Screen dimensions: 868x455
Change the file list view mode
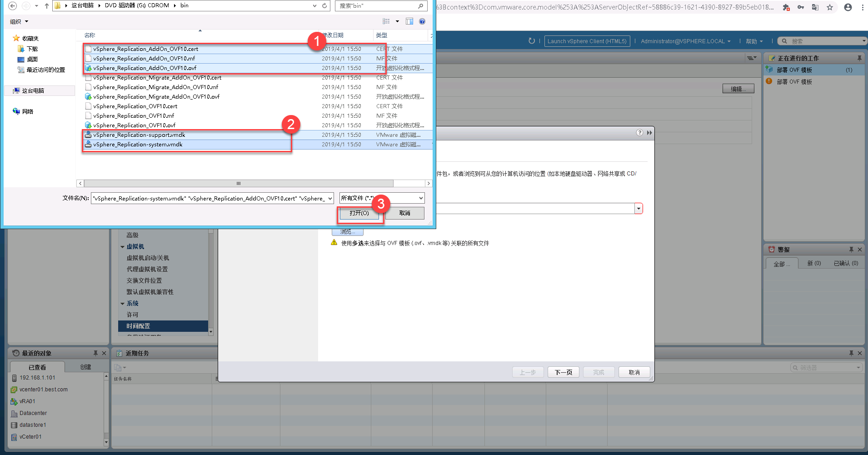[386, 21]
